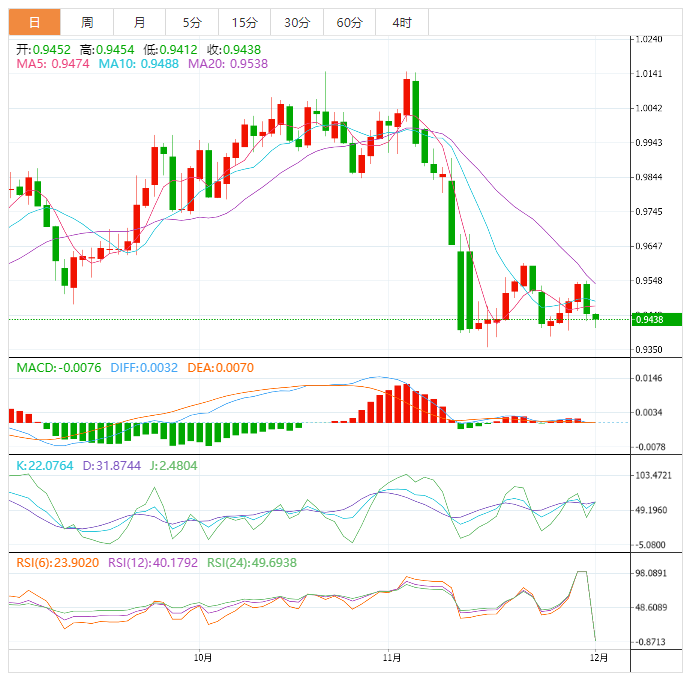Click the 0.9943 price axis label

point(649,143)
